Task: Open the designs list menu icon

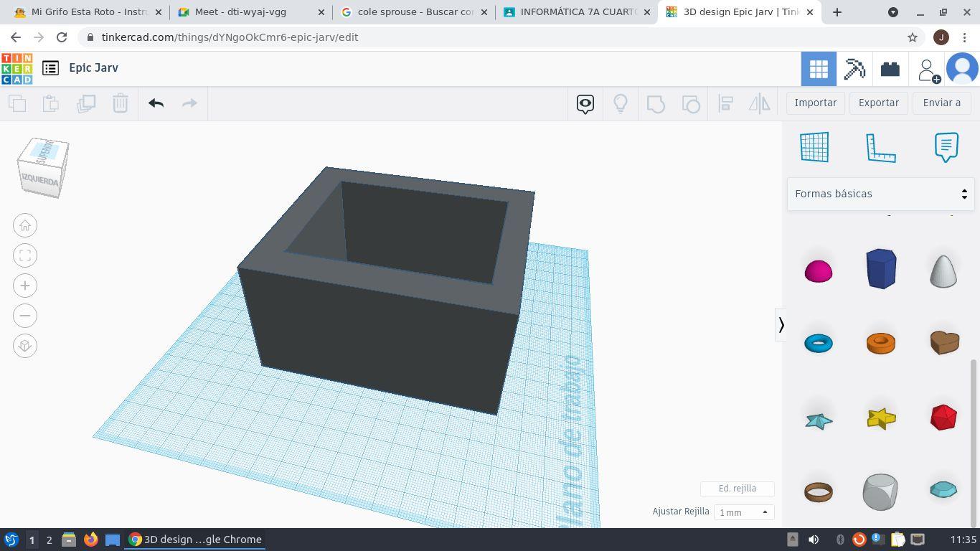Action: (x=50, y=68)
